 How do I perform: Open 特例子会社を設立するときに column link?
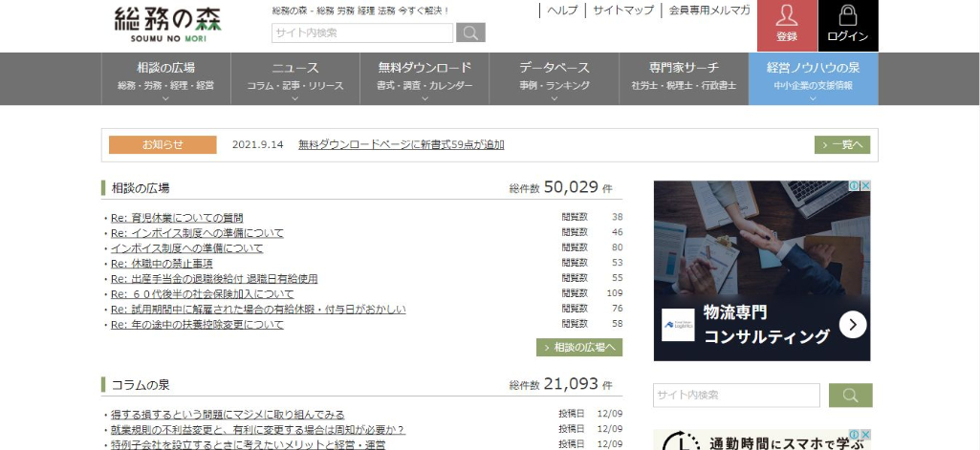(249, 444)
